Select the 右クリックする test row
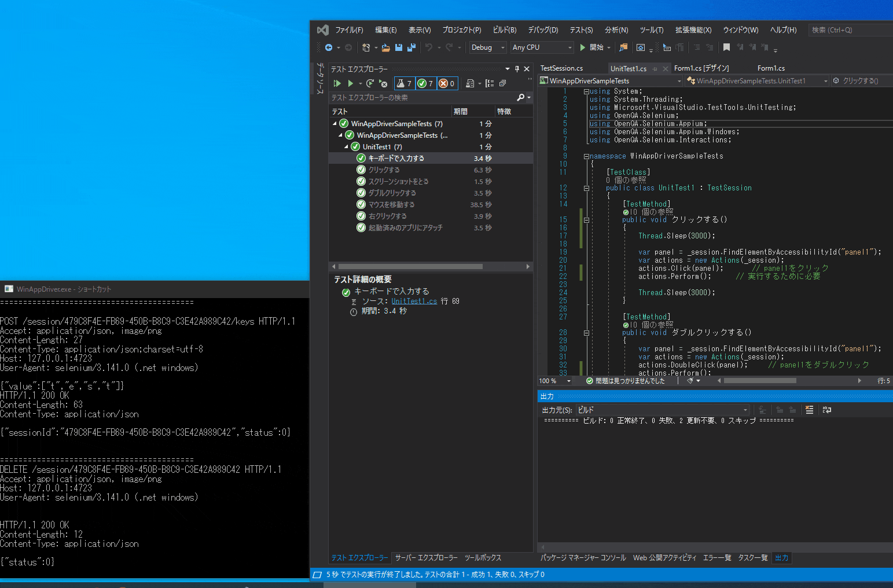The height and width of the screenshot is (588, 893). click(x=431, y=216)
